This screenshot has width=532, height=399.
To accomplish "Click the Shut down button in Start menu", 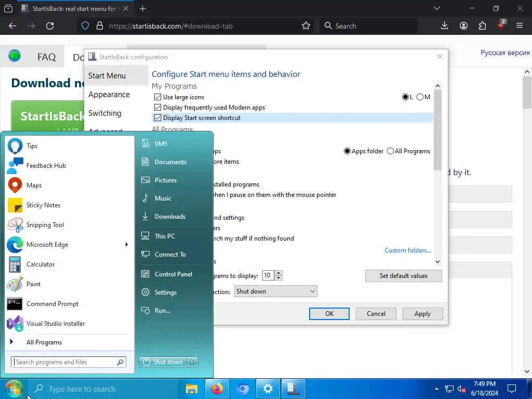I will pos(163,362).
